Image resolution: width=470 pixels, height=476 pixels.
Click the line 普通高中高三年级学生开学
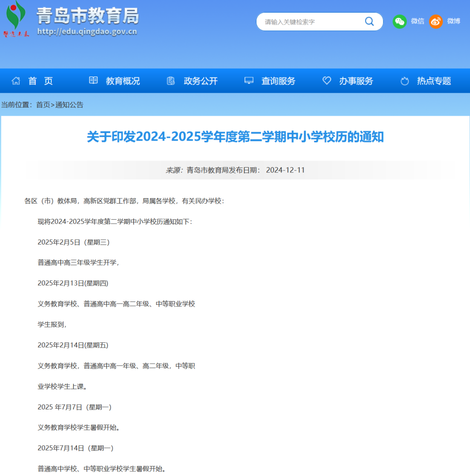pyautogui.click(x=78, y=263)
